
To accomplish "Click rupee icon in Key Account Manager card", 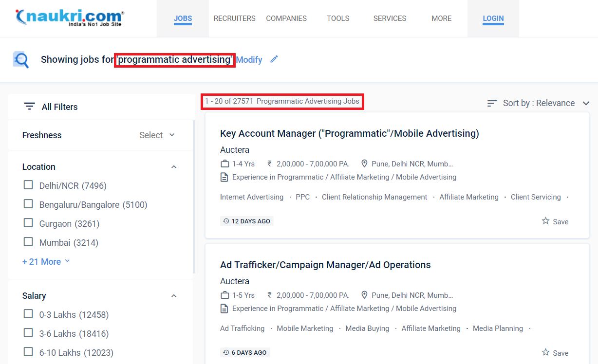I will (x=269, y=164).
